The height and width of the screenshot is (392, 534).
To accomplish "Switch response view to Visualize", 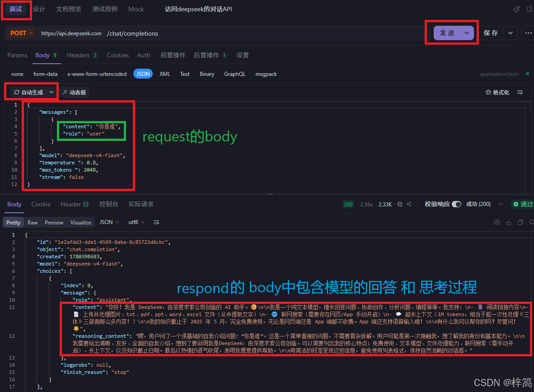I will [81, 222].
